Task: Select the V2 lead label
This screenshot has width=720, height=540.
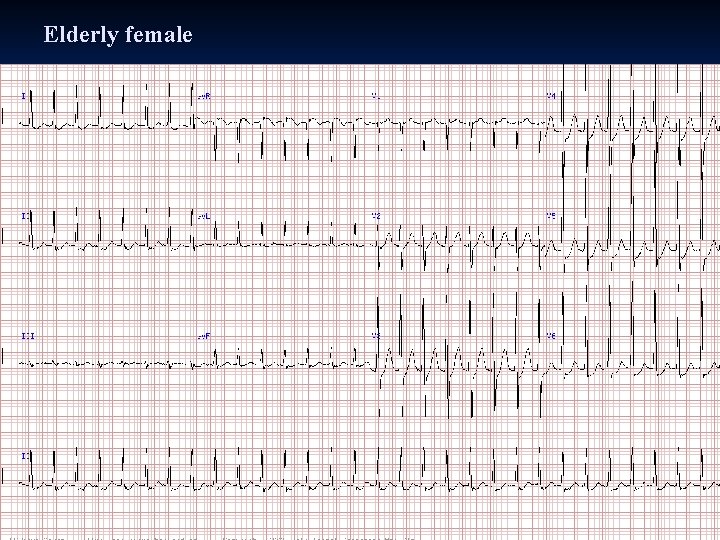Action: click(376, 216)
